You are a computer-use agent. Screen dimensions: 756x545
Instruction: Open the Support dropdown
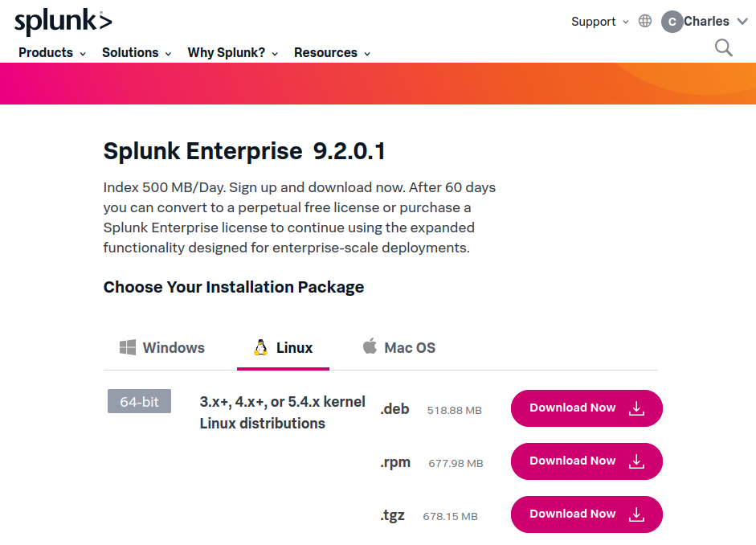click(x=599, y=22)
